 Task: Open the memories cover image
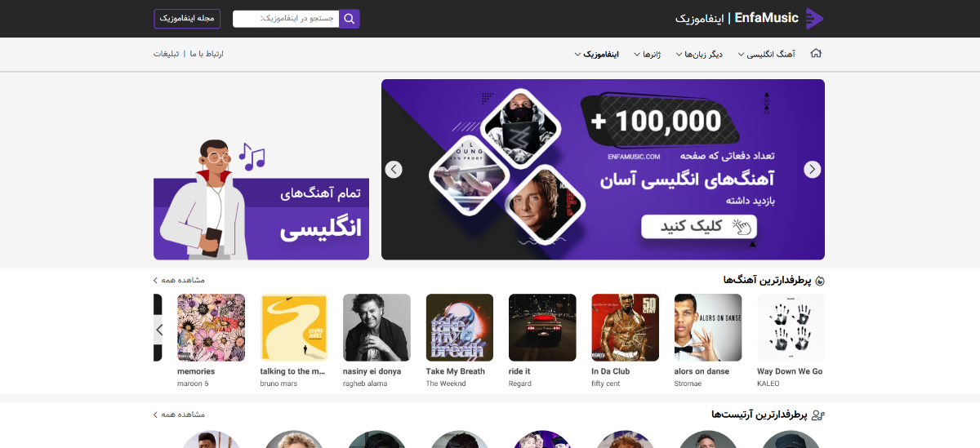211,327
